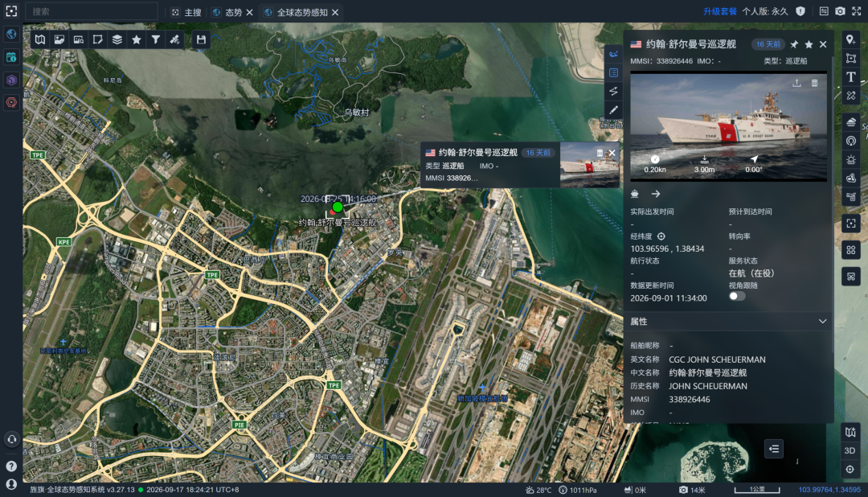
Task: Select the text annotation T tool
Action: [x=851, y=77]
